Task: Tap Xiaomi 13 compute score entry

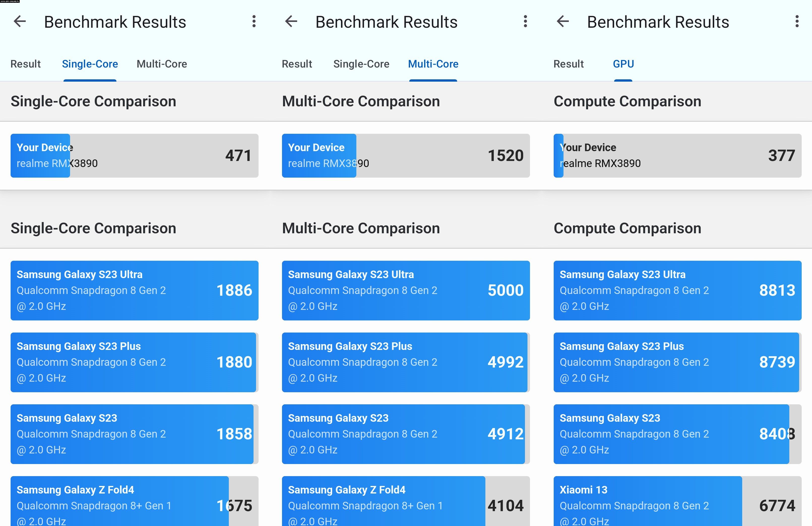Action: tap(677, 502)
